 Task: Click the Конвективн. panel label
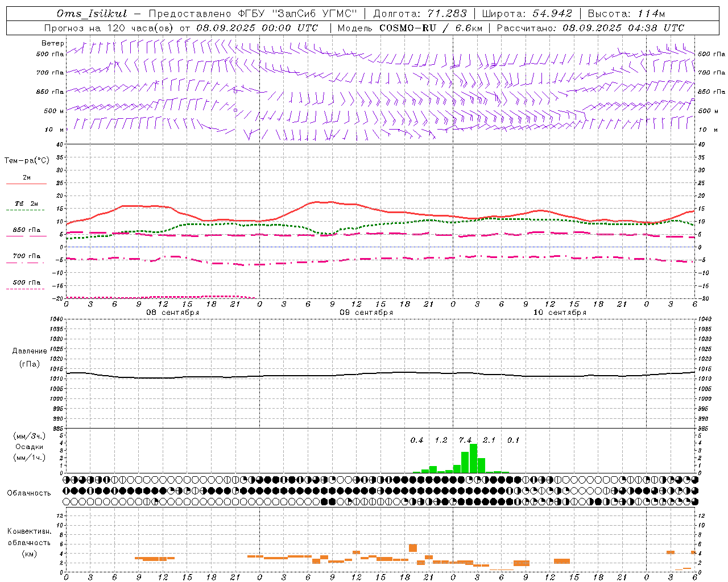click(30, 531)
